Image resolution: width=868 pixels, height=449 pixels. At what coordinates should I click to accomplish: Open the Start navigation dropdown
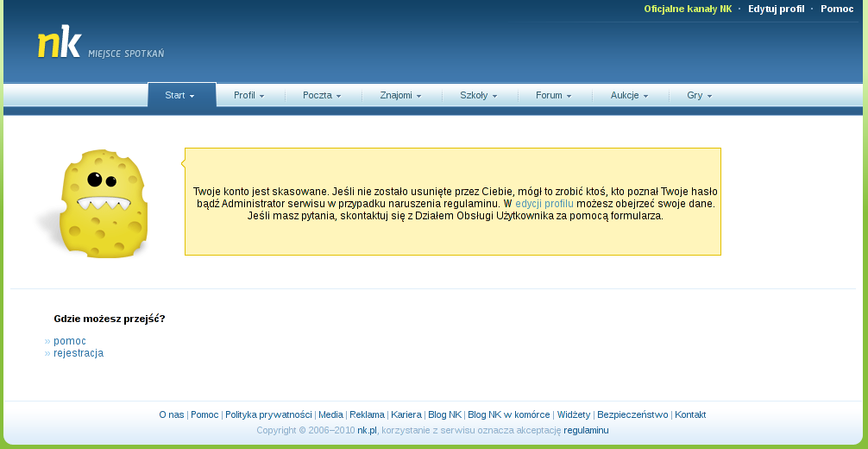tap(180, 95)
